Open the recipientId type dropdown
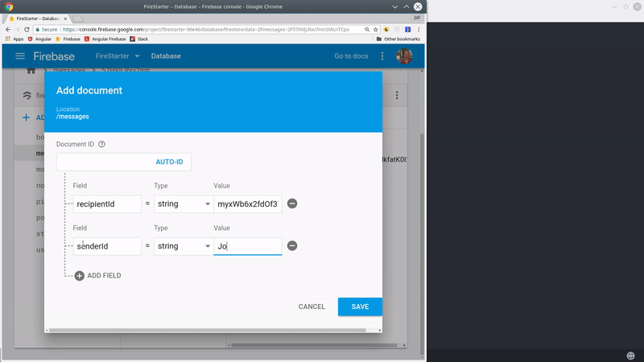This screenshot has height=362, width=644. pyautogui.click(x=183, y=204)
